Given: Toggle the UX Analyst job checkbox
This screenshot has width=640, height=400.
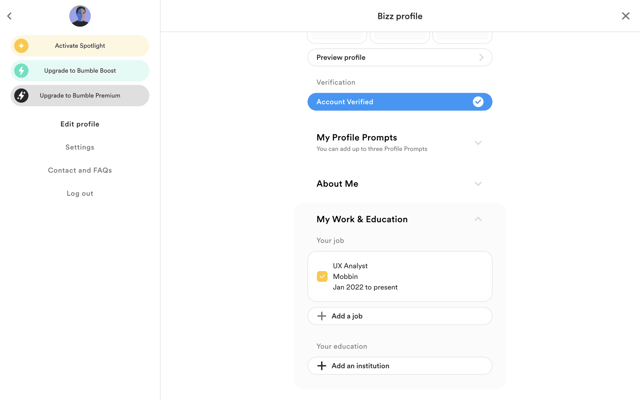Looking at the screenshot, I should coord(322,276).
